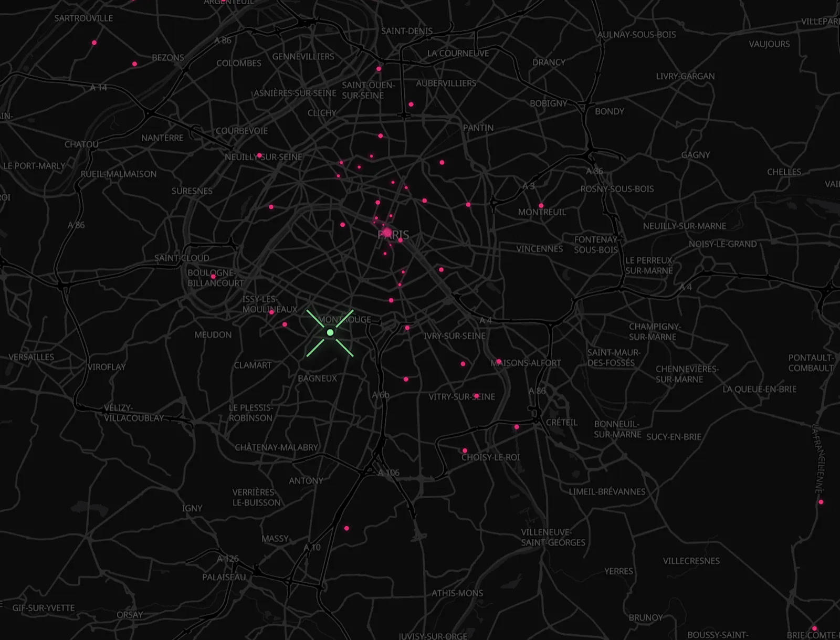Click the DRANCY label
The image size is (840, 640).
click(x=549, y=62)
